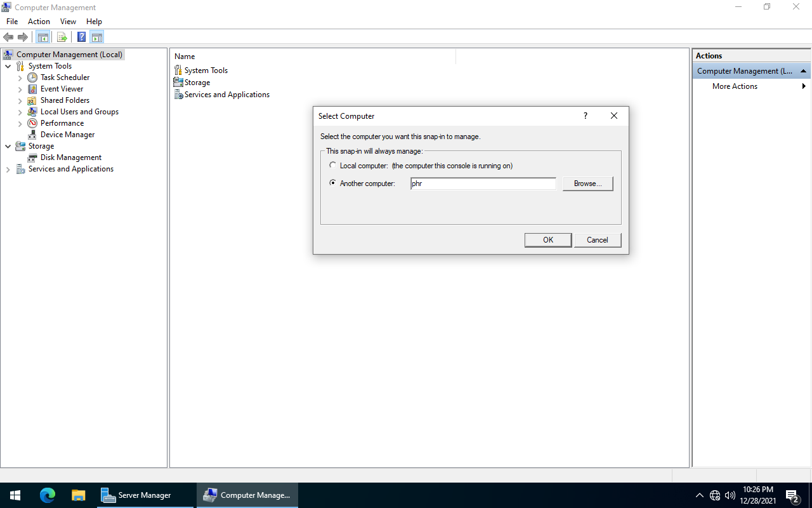
Task: Expand More Actions in the Actions pane
Action: [x=804, y=86]
